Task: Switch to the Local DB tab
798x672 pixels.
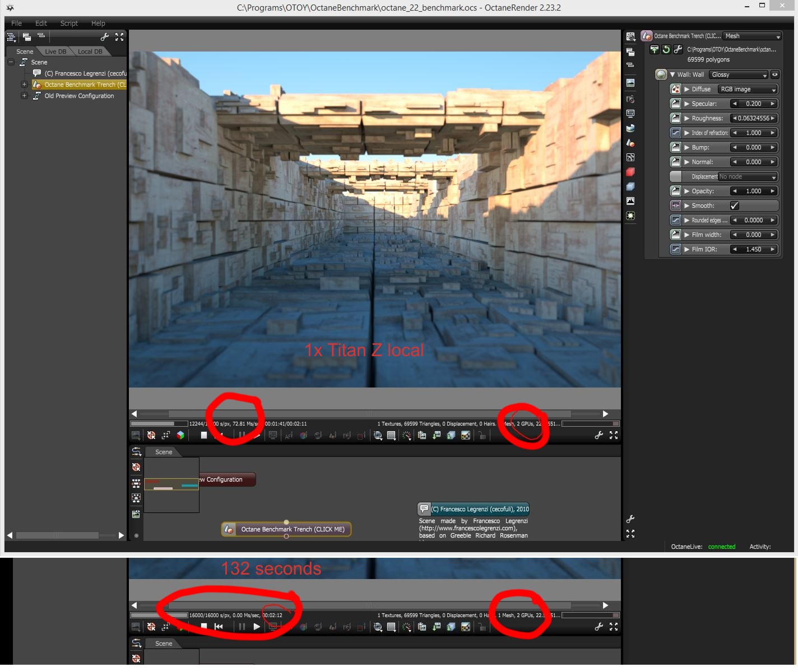Action: coord(90,52)
